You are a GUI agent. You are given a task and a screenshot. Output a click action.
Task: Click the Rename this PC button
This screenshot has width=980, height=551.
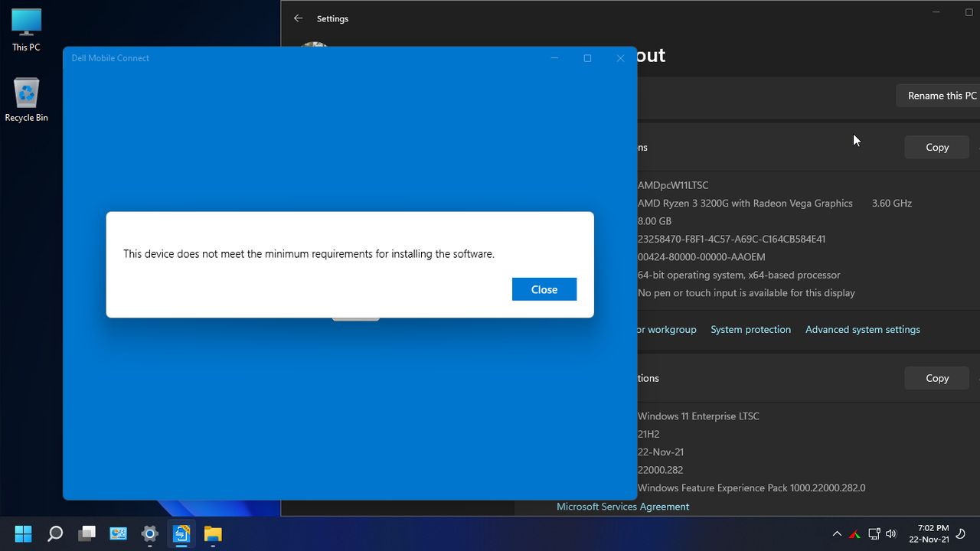pyautogui.click(x=942, y=95)
